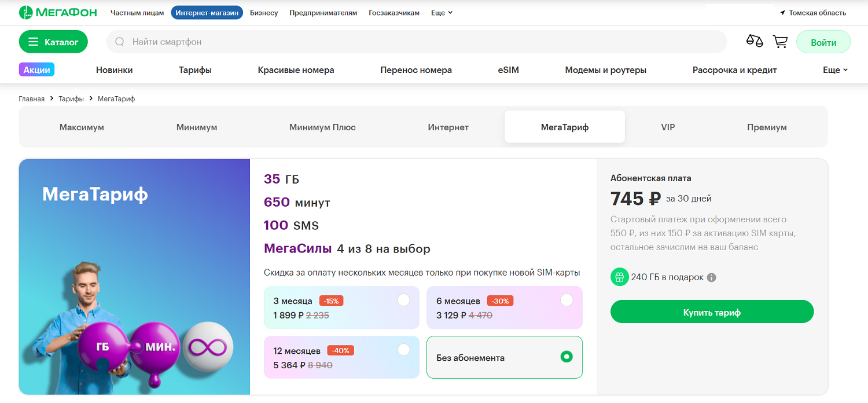Image resolution: width=868 pixels, height=403 pixels.
Task: Switch to the Премиум tariff tab
Action: 767,127
